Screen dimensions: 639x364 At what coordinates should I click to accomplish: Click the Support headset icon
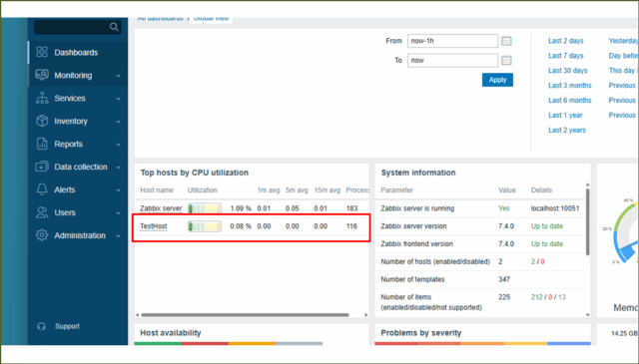point(41,326)
